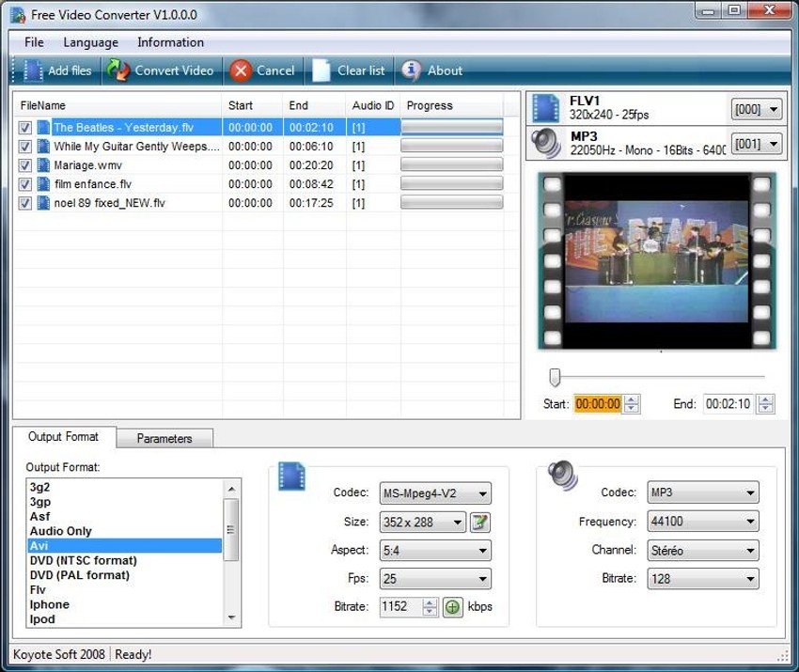Click the file icon for Mariage.wmv

point(43,165)
